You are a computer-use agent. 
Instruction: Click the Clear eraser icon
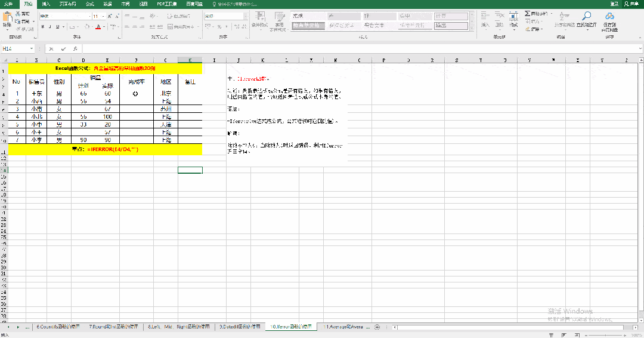click(x=528, y=29)
